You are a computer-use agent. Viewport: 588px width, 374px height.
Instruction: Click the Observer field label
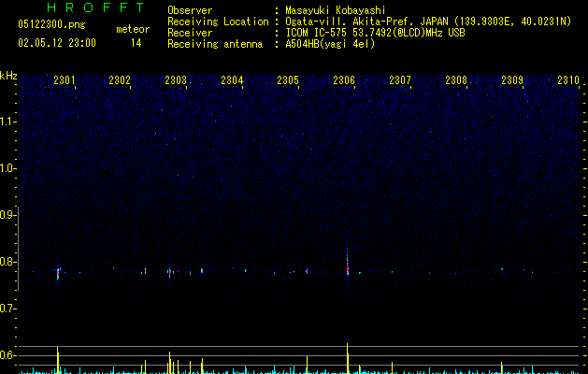point(190,10)
